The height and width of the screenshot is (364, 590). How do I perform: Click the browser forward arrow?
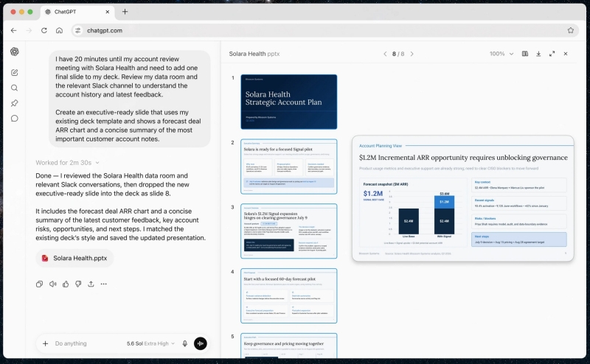pyautogui.click(x=29, y=30)
